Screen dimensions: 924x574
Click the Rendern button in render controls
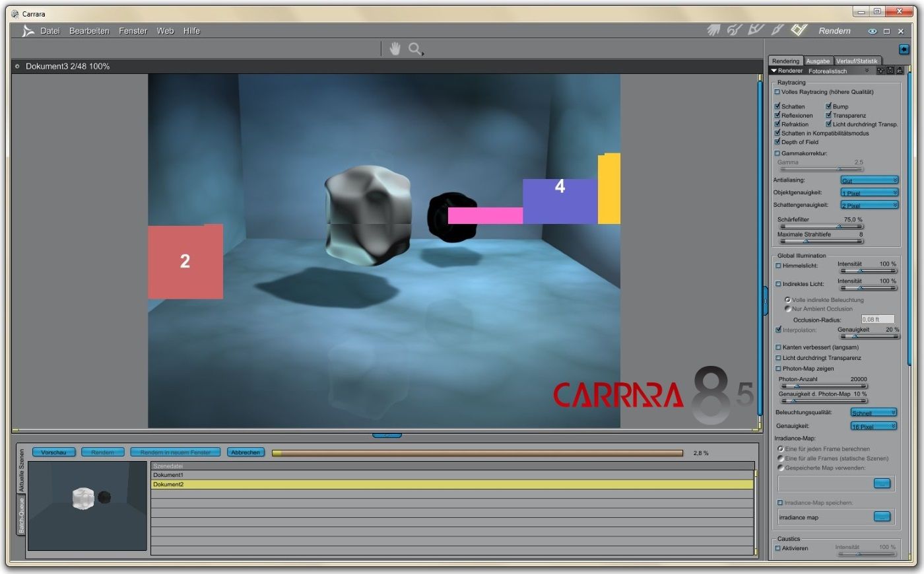[x=102, y=452]
